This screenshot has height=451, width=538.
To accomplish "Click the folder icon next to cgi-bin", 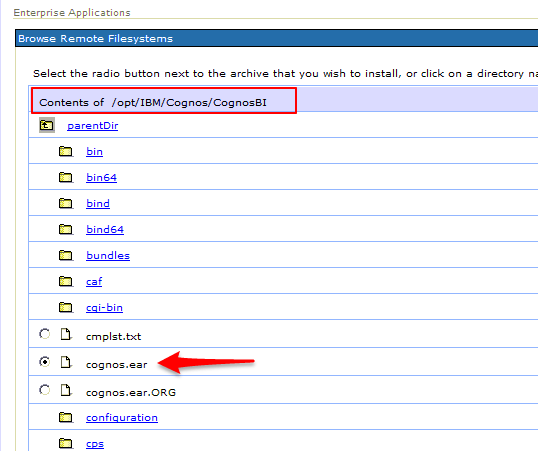I will coord(66,307).
